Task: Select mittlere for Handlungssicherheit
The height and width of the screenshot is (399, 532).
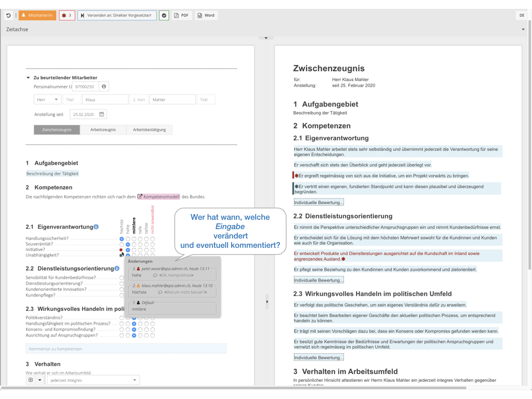Action: 134,239
